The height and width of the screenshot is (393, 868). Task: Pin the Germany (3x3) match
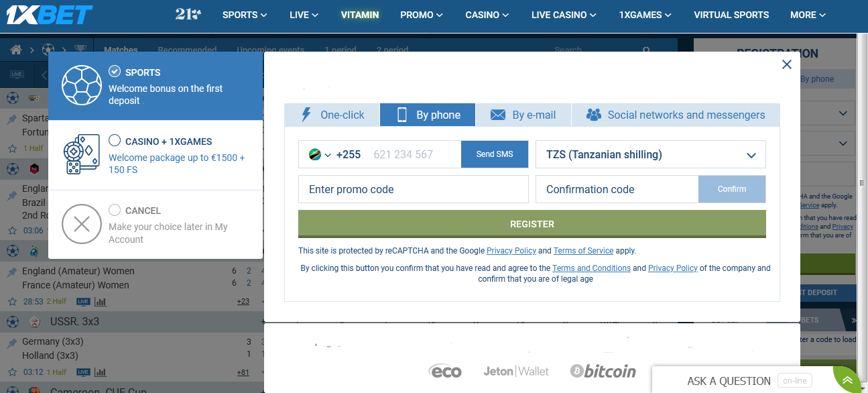pos(12,342)
